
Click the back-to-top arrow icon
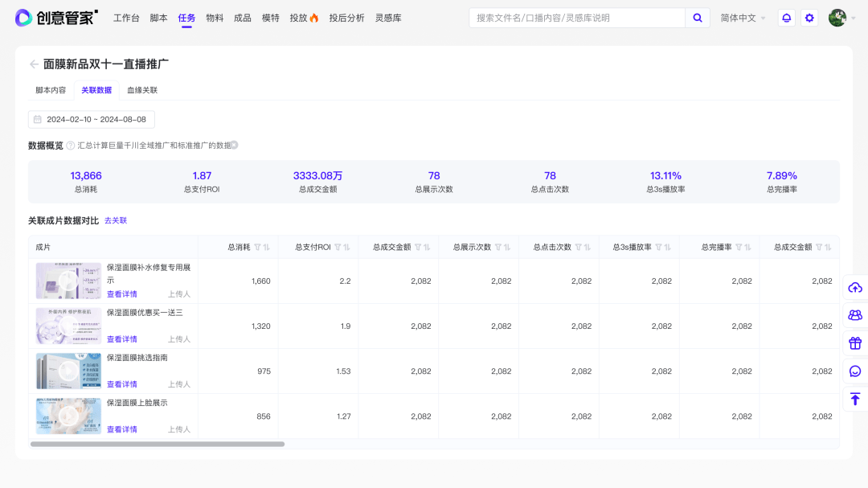(855, 399)
